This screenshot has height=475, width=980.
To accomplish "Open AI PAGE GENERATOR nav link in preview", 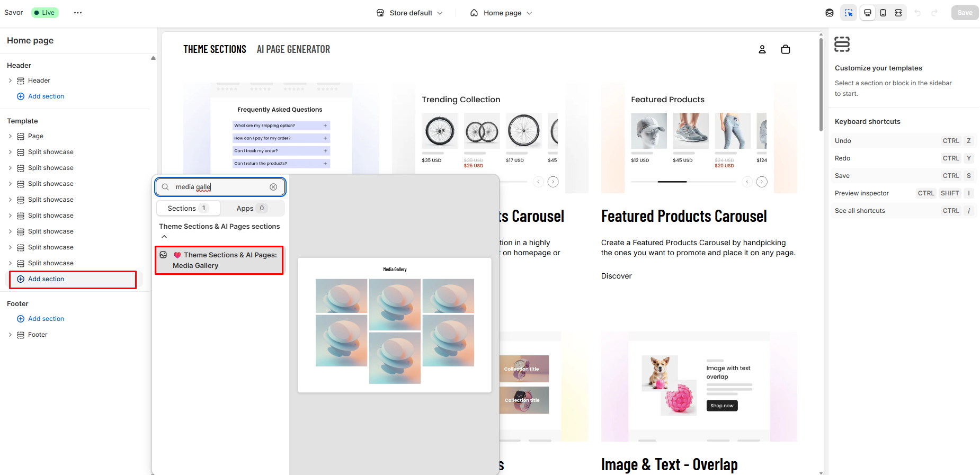I will [293, 49].
